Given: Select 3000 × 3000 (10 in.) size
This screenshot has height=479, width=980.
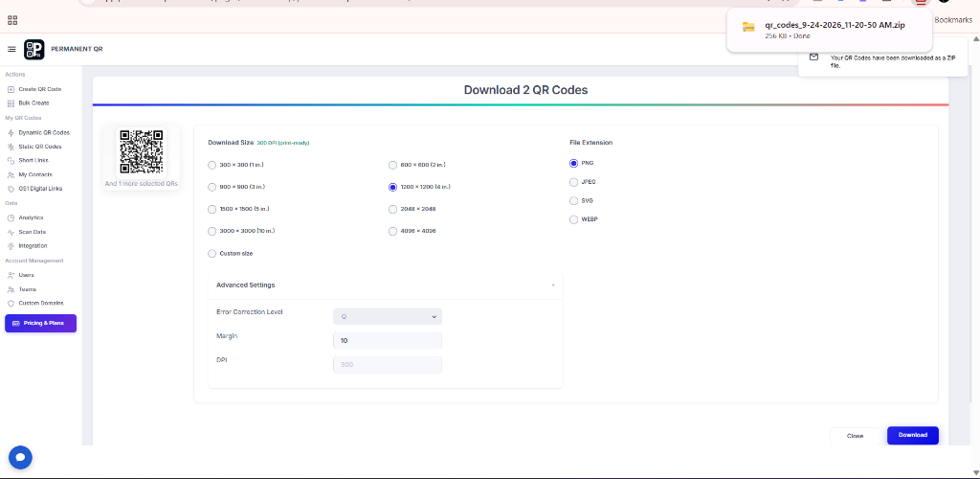Looking at the screenshot, I should (x=212, y=232).
